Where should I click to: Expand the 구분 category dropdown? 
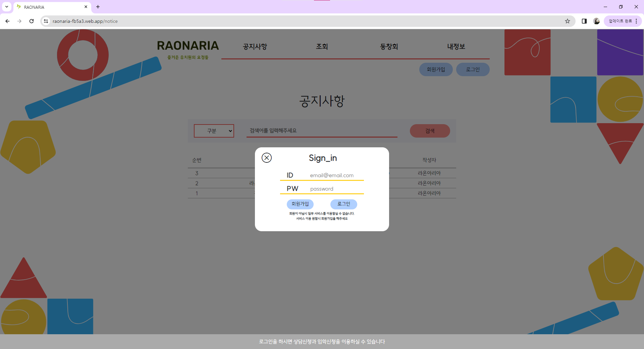click(x=214, y=131)
